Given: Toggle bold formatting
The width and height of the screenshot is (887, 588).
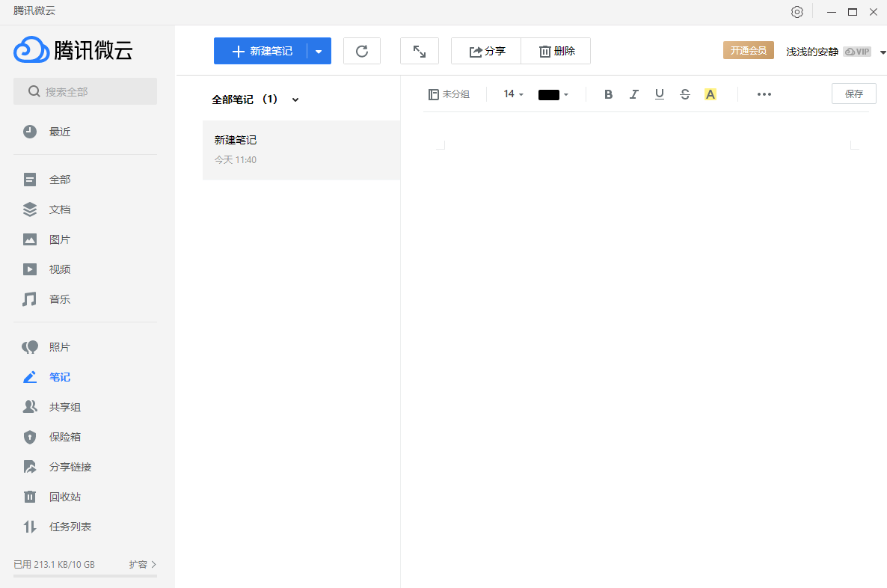Looking at the screenshot, I should 608,94.
